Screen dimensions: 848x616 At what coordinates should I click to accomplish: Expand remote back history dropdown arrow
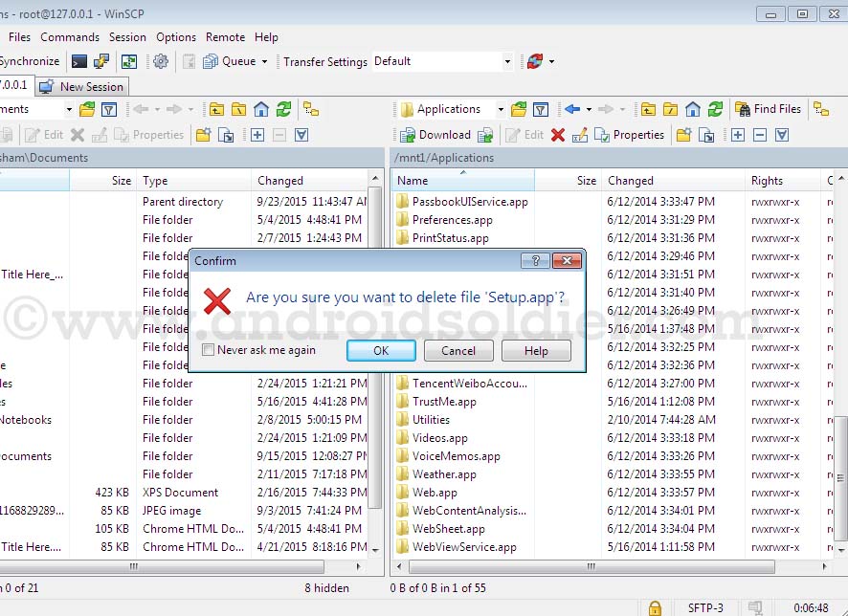point(589,110)
